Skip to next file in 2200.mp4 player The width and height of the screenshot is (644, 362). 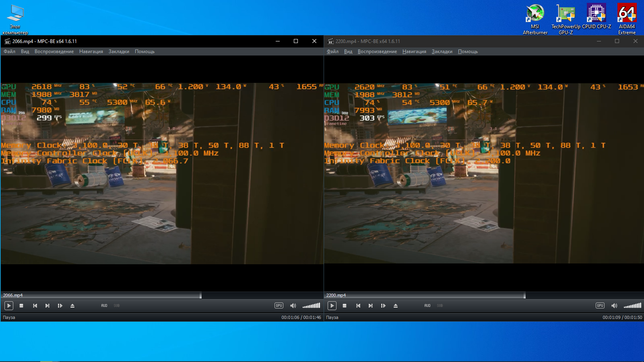371,306
